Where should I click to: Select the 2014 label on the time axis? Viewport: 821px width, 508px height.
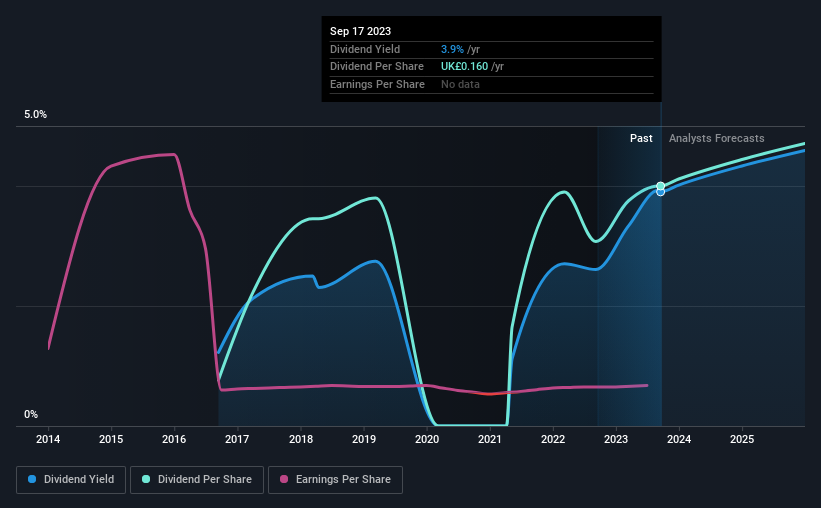[48, 439]
